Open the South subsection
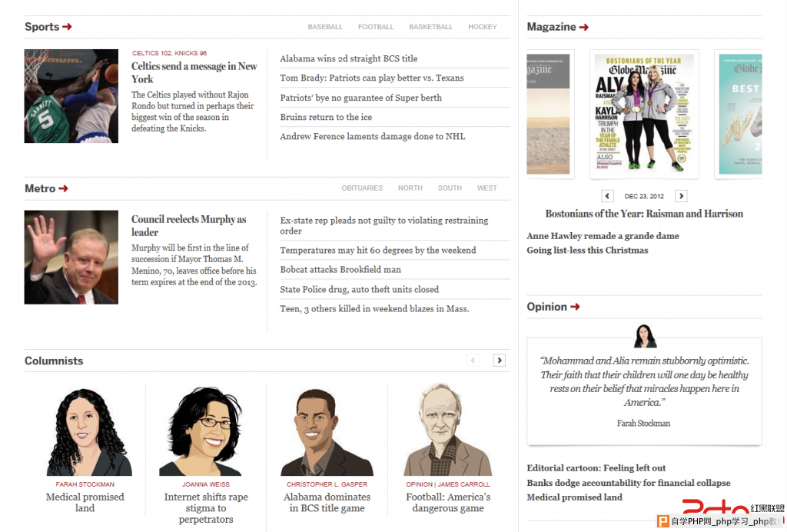This screenshot has height=532, width=787. 450,188
